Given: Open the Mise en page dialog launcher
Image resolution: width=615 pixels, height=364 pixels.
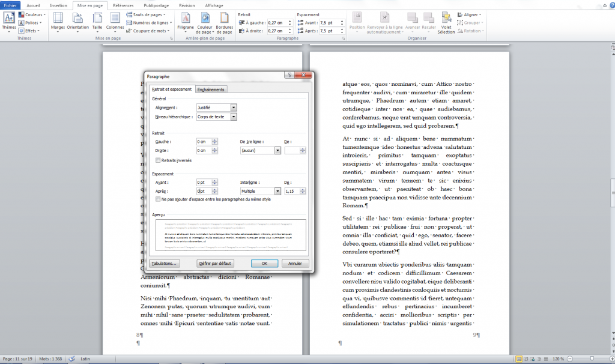Looking at the screenshot, I should [171, 38].
